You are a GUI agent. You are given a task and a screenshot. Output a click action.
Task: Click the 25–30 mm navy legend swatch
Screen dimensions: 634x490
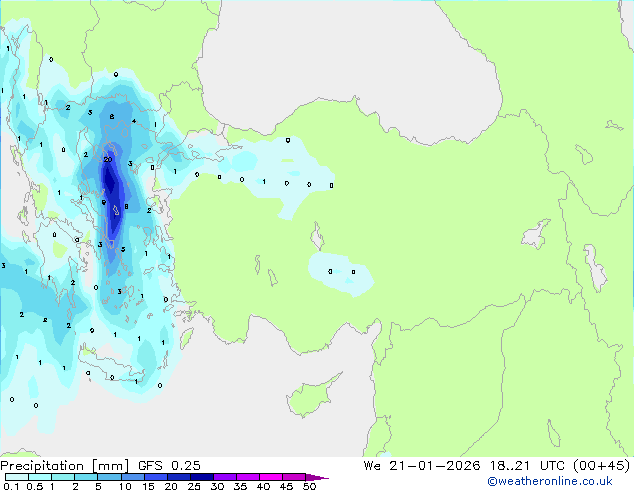pos(201,477)
